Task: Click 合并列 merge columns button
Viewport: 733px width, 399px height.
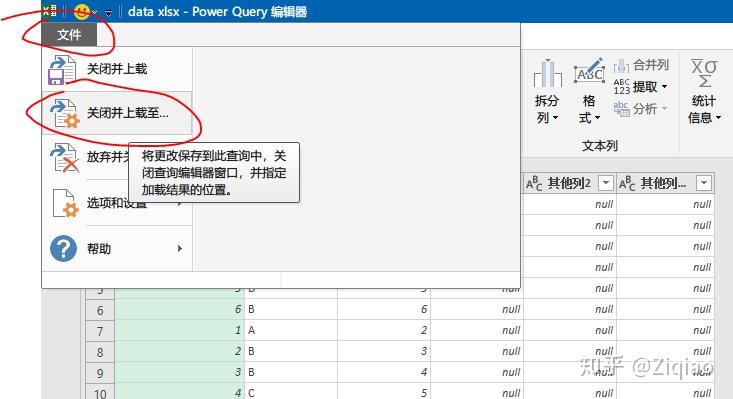Action: pos(641,65)
